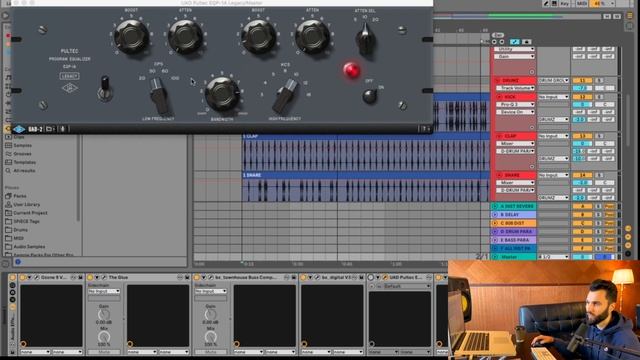Open the SNARE Mixer device dropdown

[x=515, y=182]
